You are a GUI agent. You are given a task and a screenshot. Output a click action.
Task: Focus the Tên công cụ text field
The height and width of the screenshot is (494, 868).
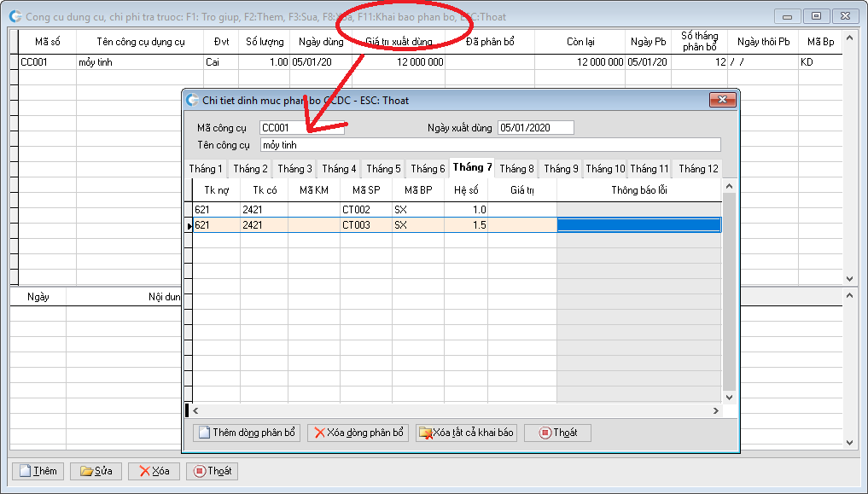click(x=489, y=145)
